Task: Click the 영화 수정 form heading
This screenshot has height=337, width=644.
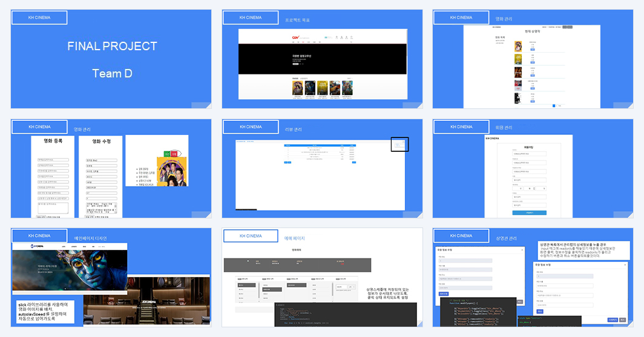Action: tap(101, 141)
